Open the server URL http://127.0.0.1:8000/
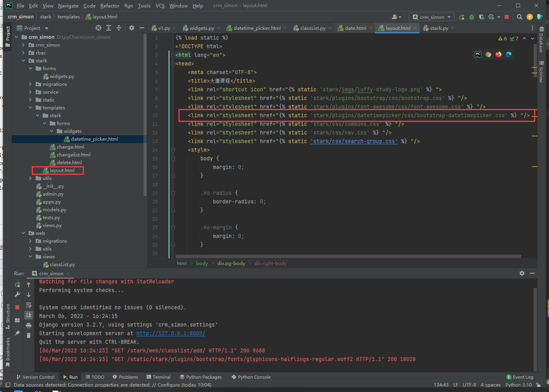549x392 pixels. (x=171, y=333)
